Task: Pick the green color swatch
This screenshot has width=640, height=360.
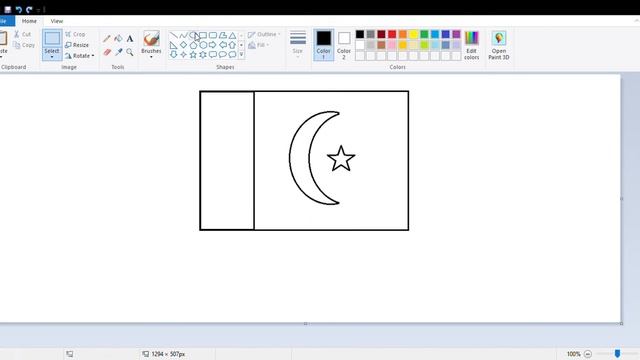Action: [424, 34]
